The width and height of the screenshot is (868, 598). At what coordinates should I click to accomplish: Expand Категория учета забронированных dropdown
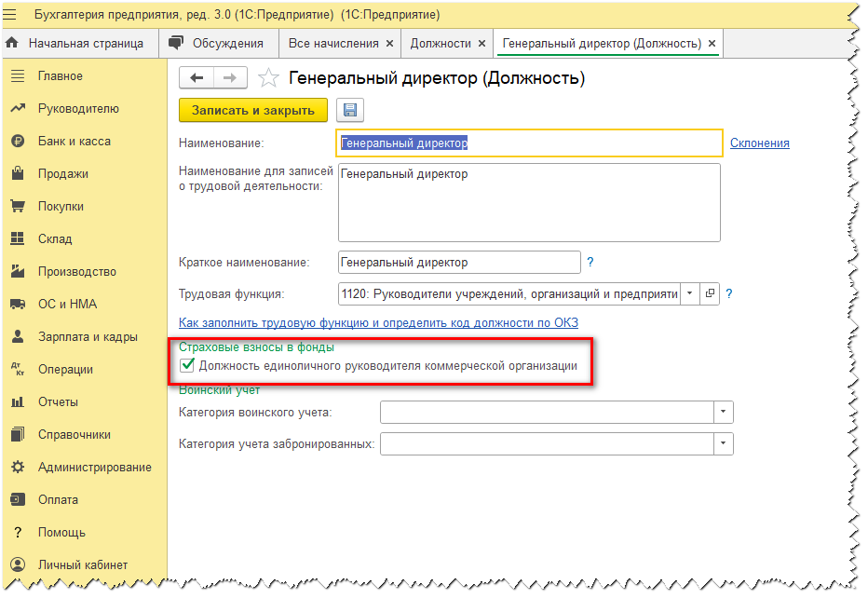[x=723, y=444]
